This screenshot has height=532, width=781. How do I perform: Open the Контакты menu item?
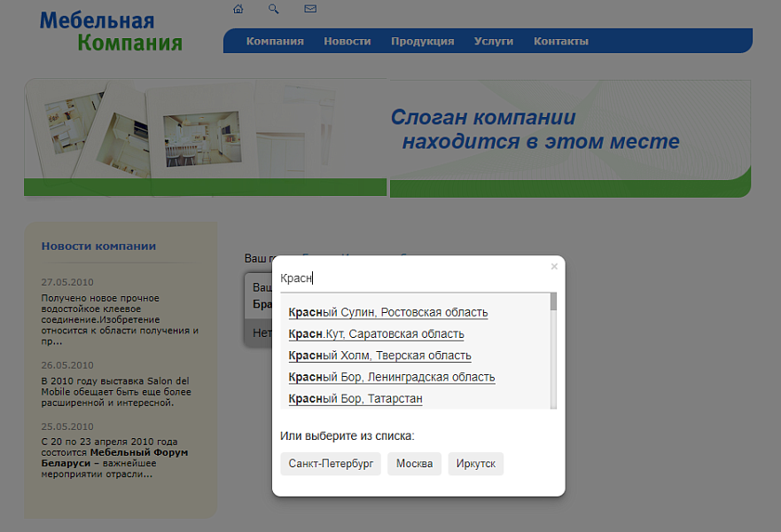560,40
